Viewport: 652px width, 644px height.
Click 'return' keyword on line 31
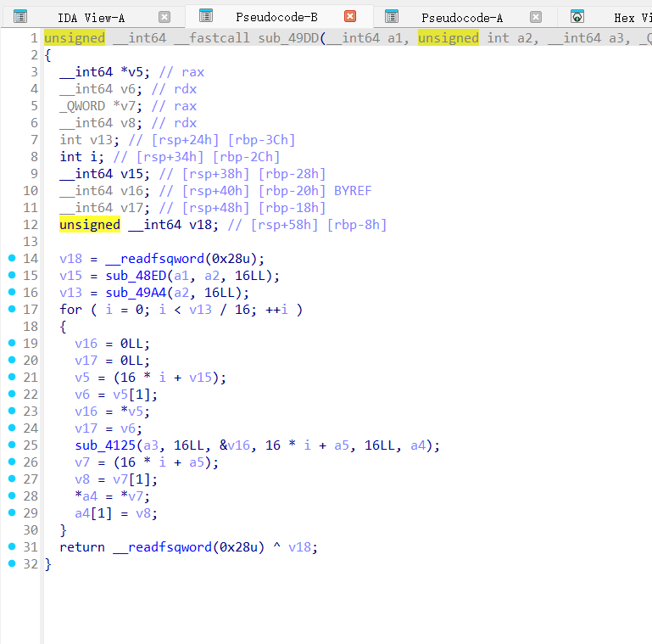point(82,547)
